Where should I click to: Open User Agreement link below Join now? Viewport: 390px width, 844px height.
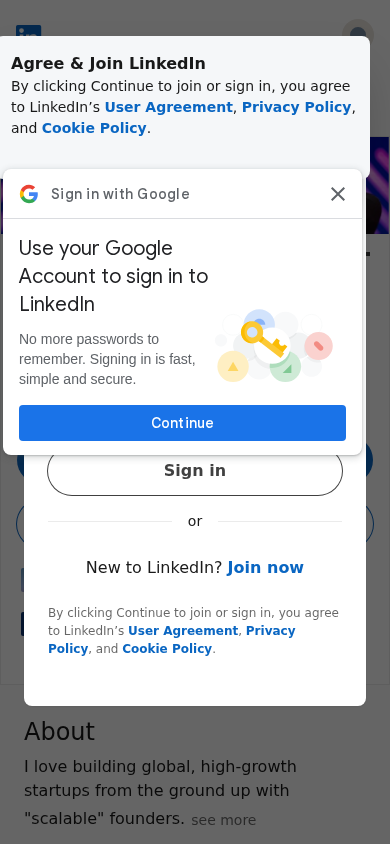tap(183, 630)
